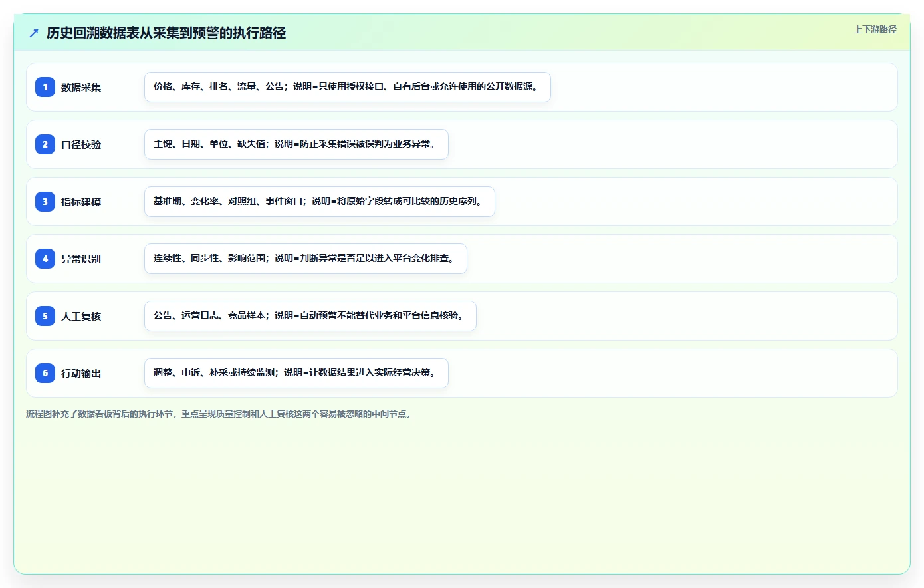Click the description box starting 主键、日期、单位
Screen dimensions: 924x588
click(296, 144)
